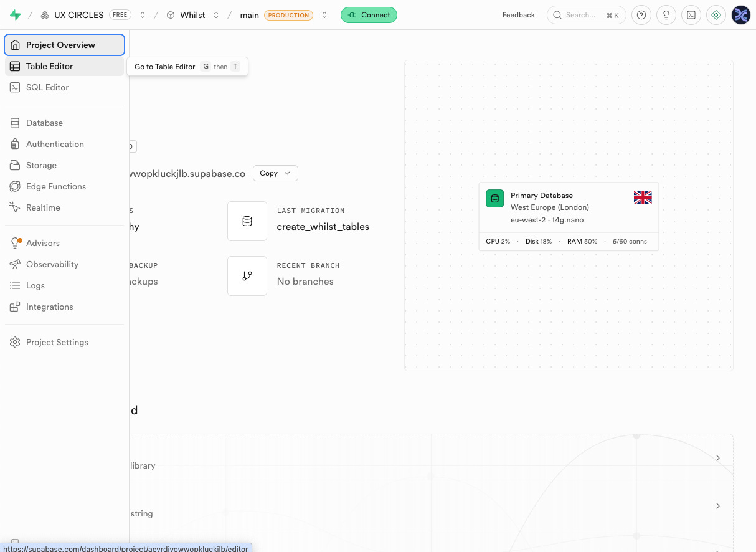Click the 'RAM 50%' stat

click(x=582, y=241)
